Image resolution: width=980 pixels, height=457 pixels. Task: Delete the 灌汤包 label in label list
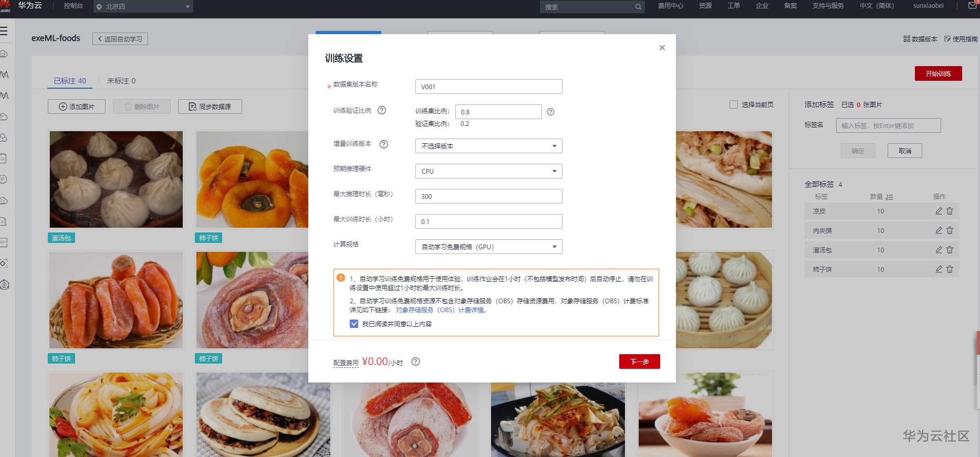(950, 250)
